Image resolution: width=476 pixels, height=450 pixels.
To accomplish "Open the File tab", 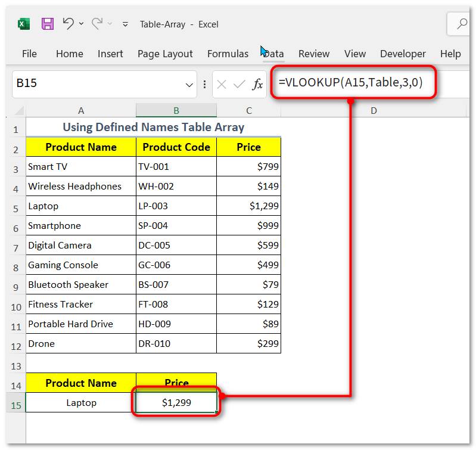I will click(29, 54).
